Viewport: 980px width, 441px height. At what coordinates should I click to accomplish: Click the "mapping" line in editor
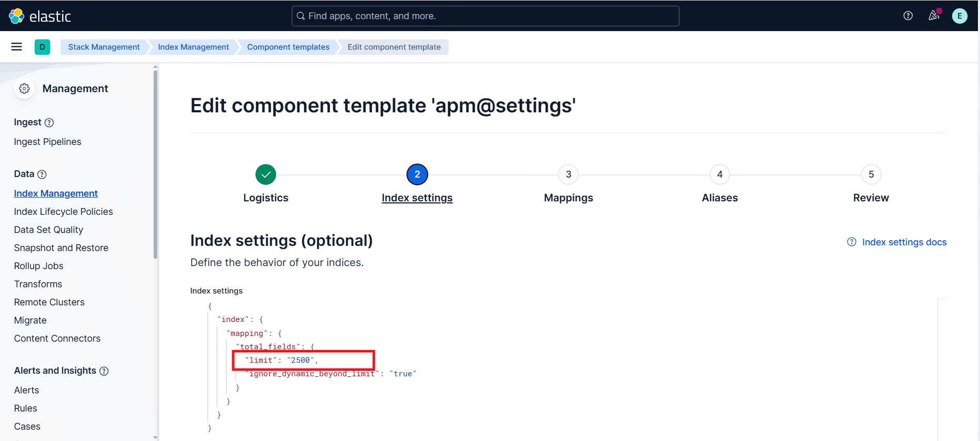(254, 333)
